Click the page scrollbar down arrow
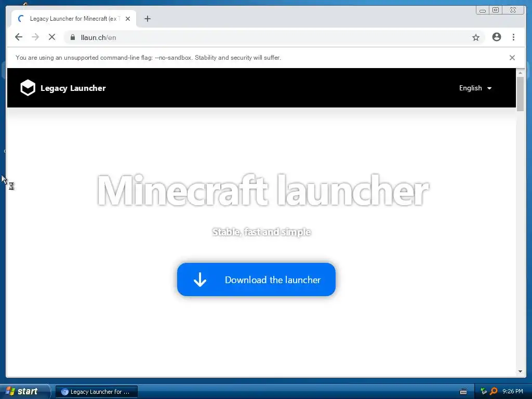 click(520, 371)
